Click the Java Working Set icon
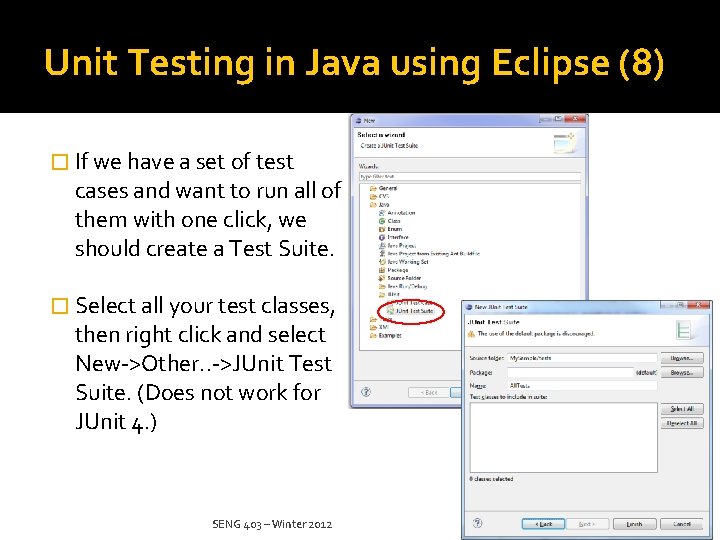This screenshot has height=540, width=720. point(382,262)
